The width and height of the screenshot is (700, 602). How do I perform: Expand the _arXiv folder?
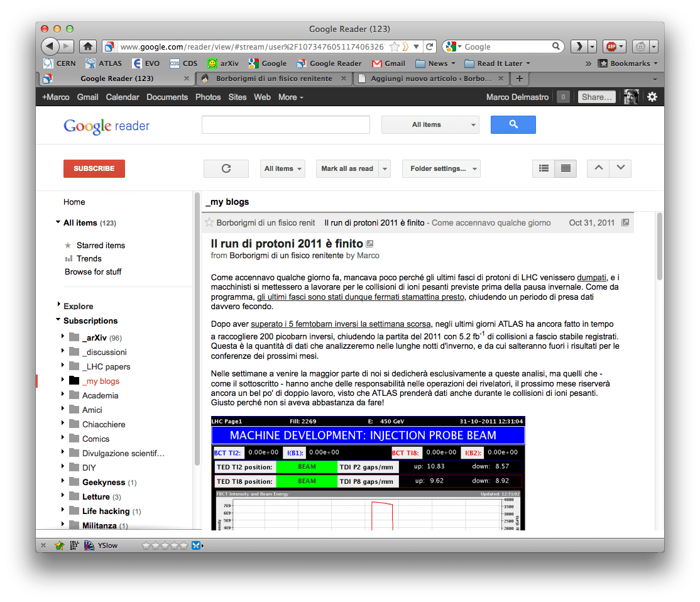[x=62, y=336]
